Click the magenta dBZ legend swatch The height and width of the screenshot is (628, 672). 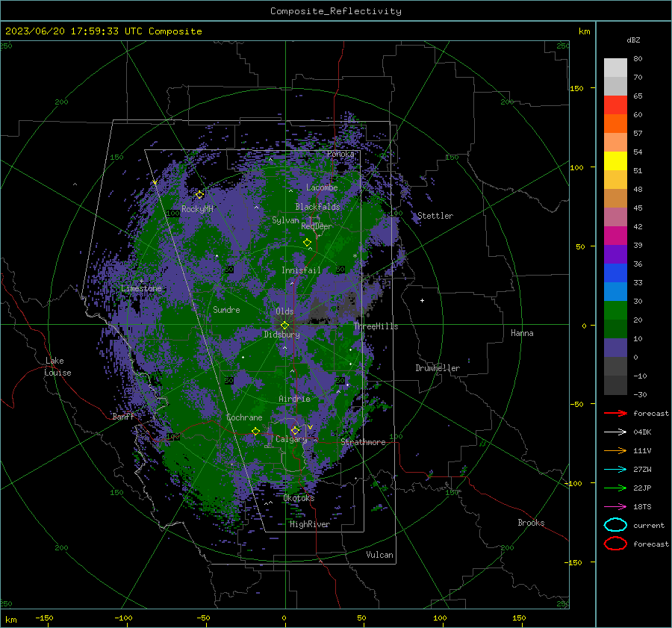coord(615,235)
